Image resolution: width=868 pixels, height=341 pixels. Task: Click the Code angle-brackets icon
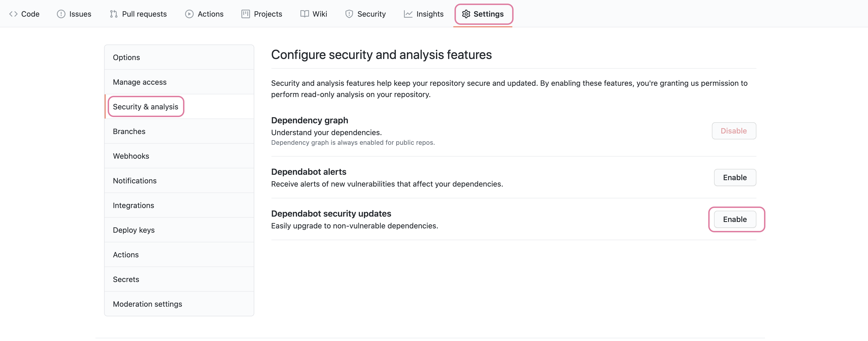tap(14, 14)
